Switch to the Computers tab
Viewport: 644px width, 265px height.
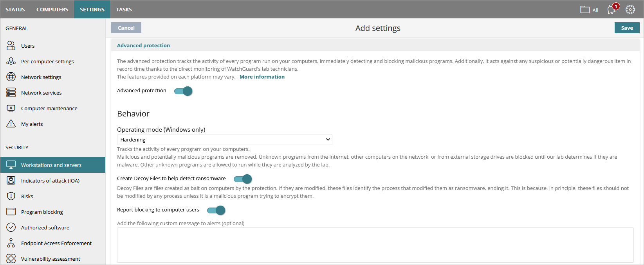[x=52, y=9]
